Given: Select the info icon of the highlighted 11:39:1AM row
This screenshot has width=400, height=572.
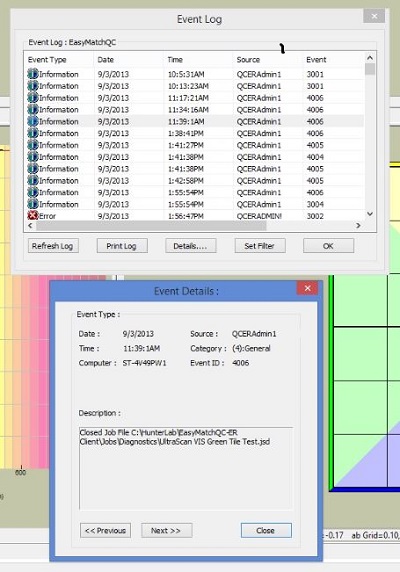Looking at the screenshot, I should click(x=33, y=121).
